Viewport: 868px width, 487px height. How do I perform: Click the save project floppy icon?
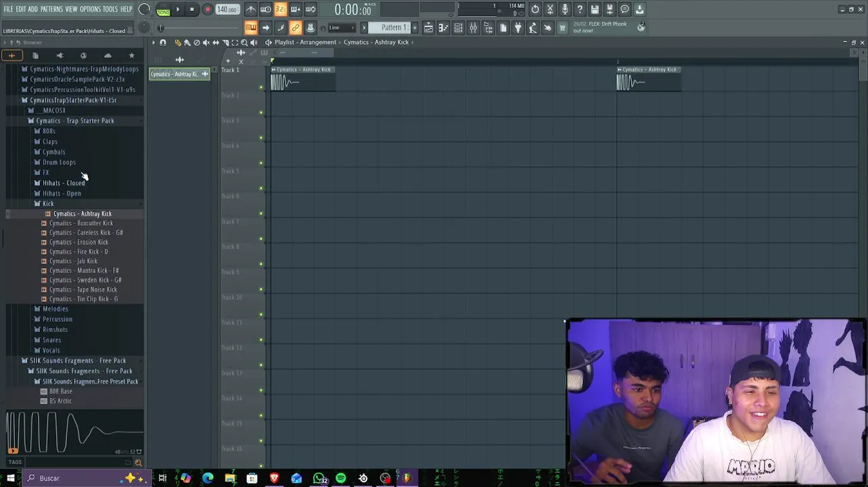[x=595, y=9]
